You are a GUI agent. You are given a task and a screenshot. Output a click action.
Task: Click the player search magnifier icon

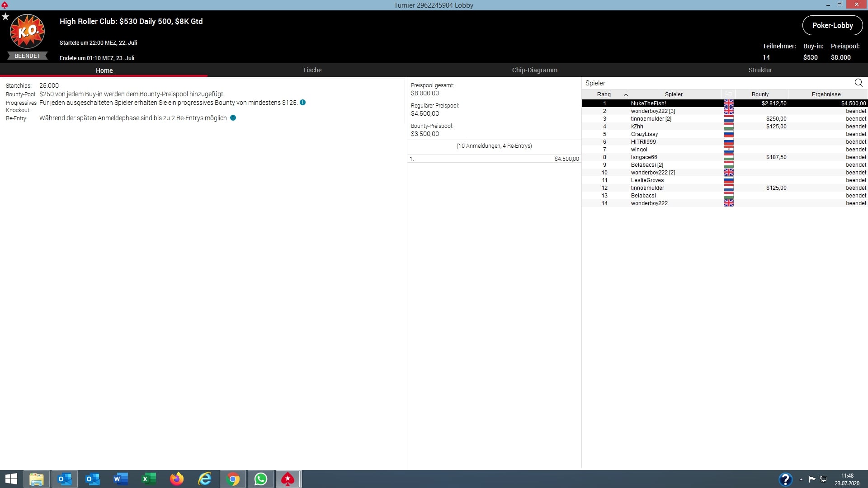pos(858,83)
